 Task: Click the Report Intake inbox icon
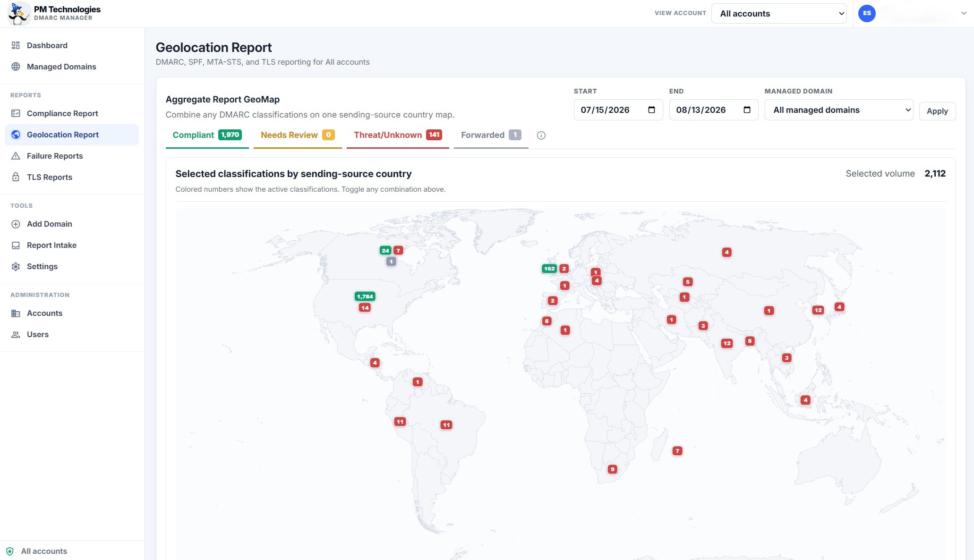(16, 245)
